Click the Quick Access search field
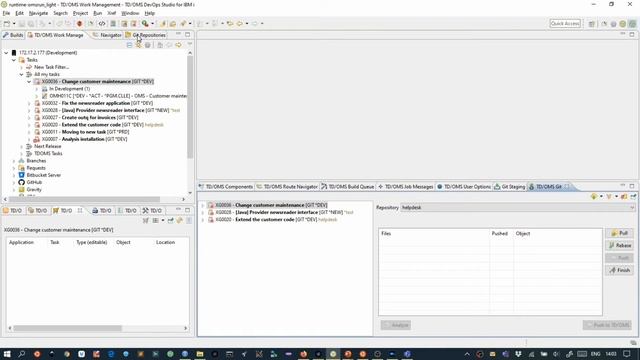Screen dimensions: 640x360 [x=565, y=23]
